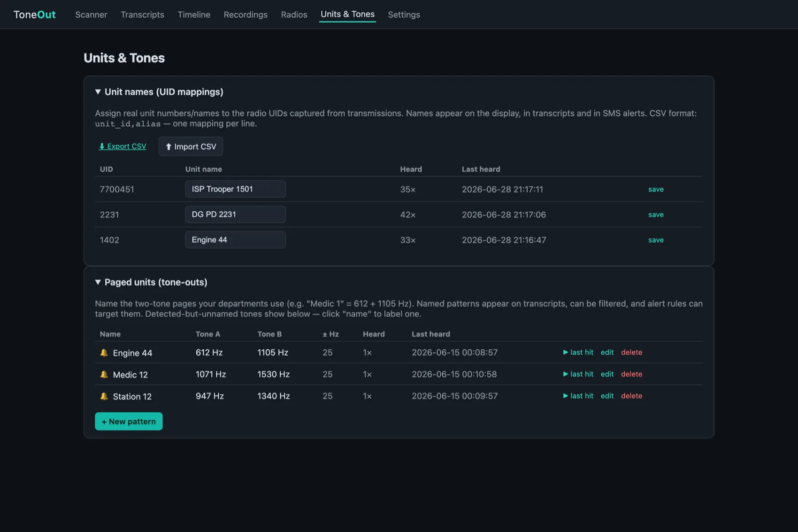Go to the Recordings tab

pyautogui.click(x=246, y=15)
